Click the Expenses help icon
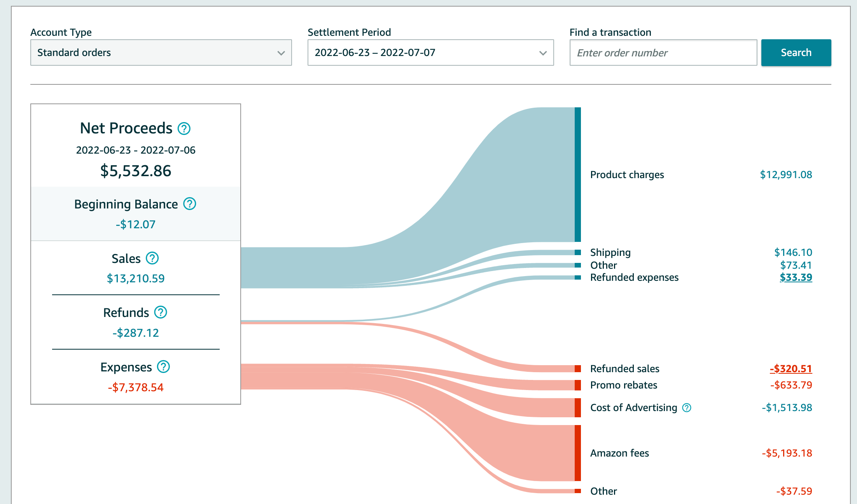Screen dimensions: 857x504 tap(164, 367)
